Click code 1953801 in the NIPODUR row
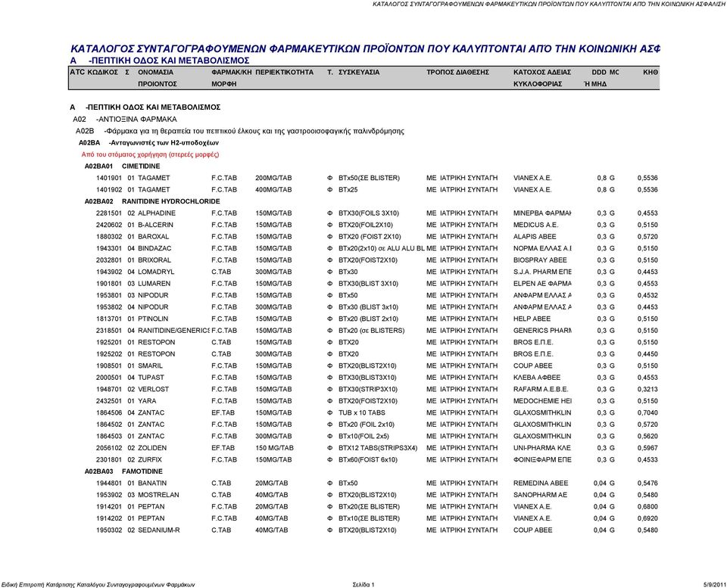 pos(109,295)
